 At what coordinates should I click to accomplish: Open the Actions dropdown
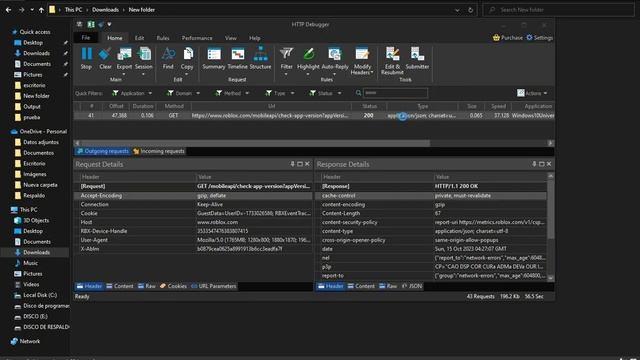(x=532, y=93)
